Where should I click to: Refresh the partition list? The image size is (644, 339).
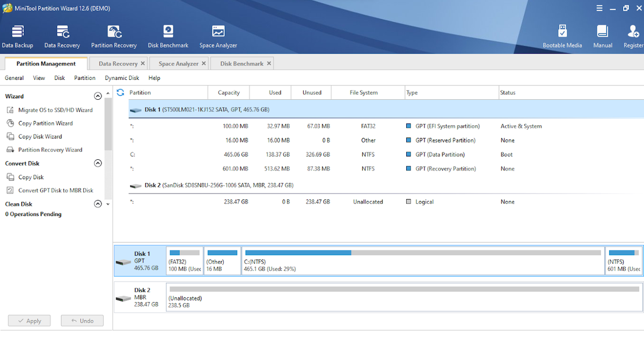point(120,92)
